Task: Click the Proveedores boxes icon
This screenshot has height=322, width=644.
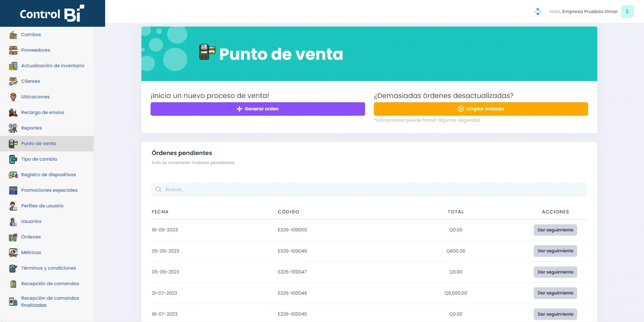Action: pos(13,50)
